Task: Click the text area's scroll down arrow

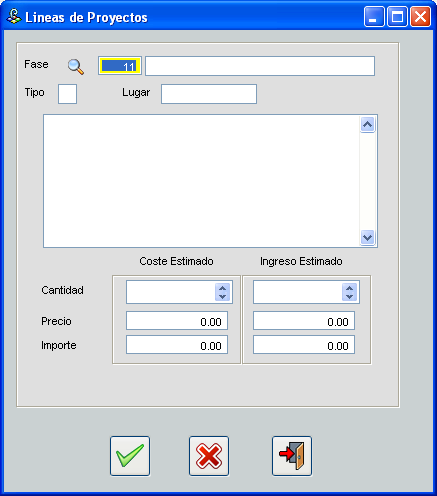Action: [x=367, y=237]
